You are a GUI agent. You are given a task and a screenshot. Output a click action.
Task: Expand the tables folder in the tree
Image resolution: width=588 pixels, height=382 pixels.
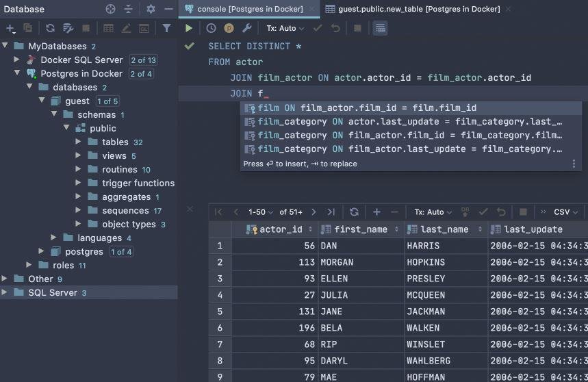[79, 142]
